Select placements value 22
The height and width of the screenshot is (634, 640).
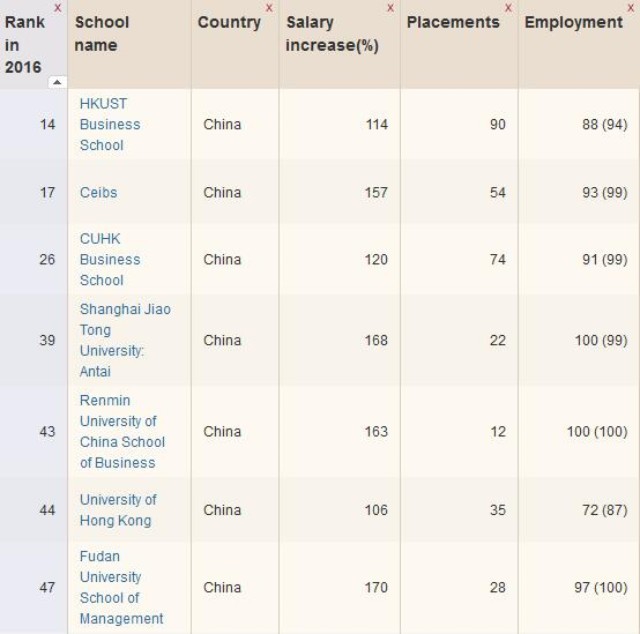pos(498,340)
